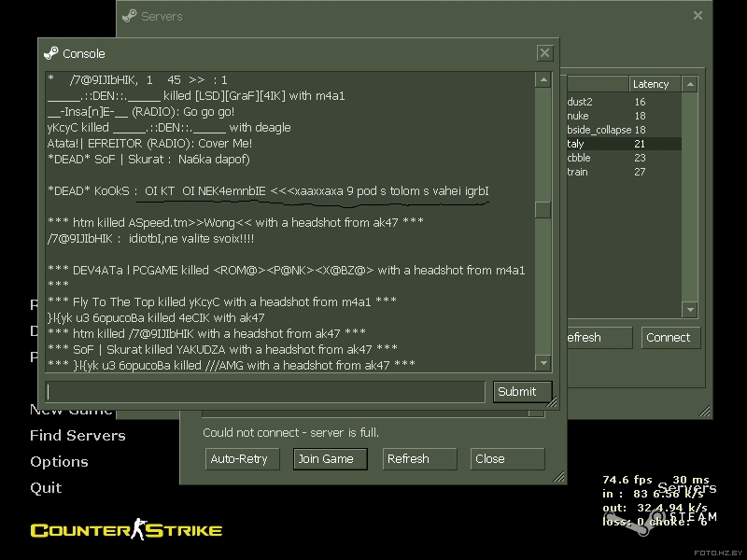The height and width of the screenshot is (560, 747).
Task: Click the console scrollbar up arrow
Action: coord(543,79)
